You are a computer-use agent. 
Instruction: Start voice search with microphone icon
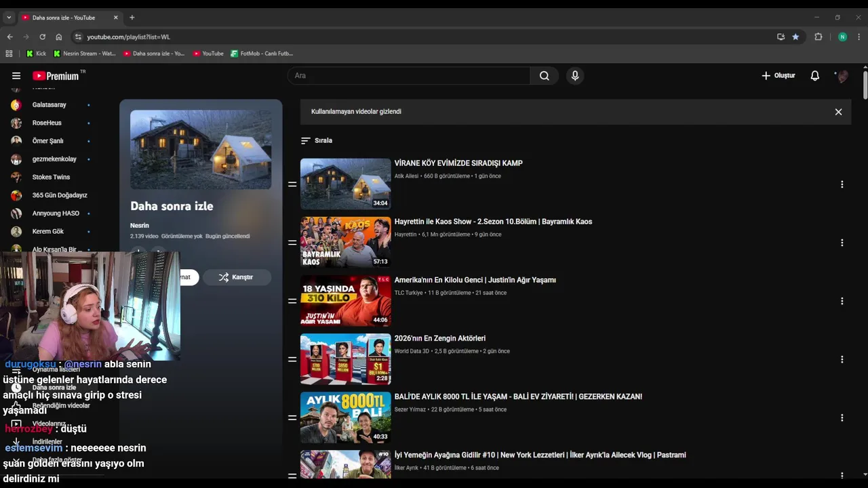[x=575, y=76]
